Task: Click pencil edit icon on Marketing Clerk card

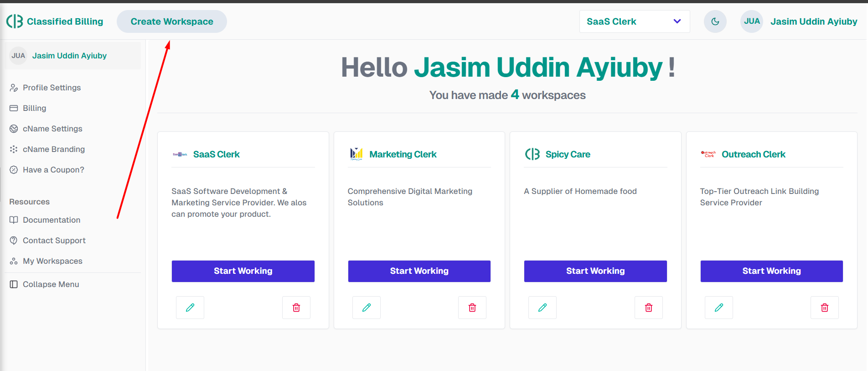Action: (x=366, y=308)
